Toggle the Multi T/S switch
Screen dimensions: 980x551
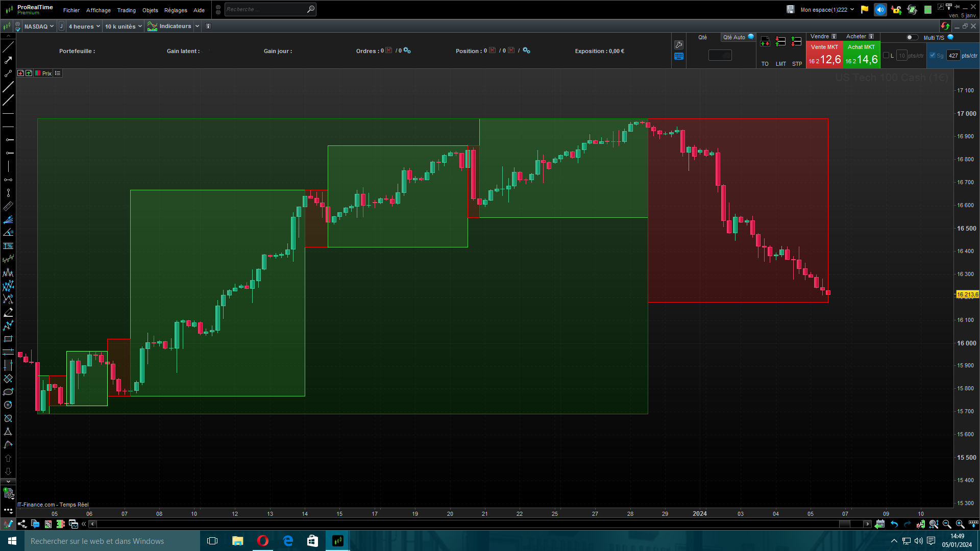[x=912, y=37]
